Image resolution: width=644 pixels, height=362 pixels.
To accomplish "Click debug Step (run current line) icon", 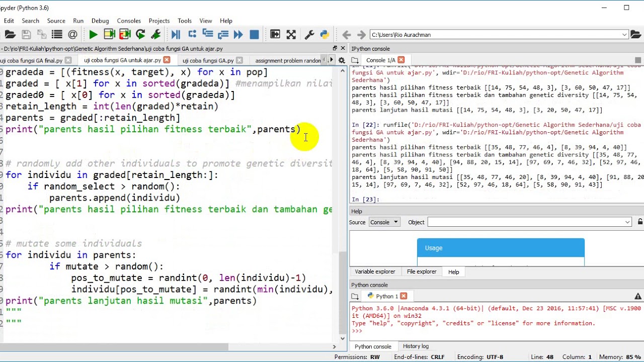I will tap(192, 35).
